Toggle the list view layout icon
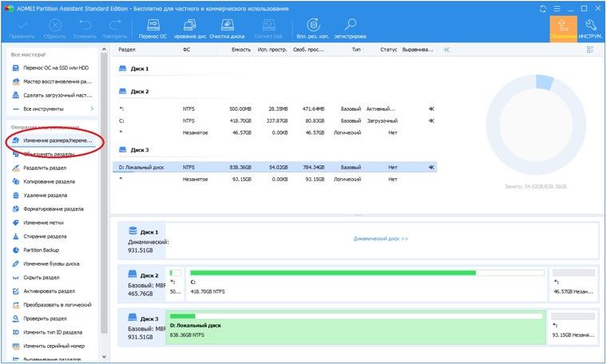607x364 pixels. (590, 49)
